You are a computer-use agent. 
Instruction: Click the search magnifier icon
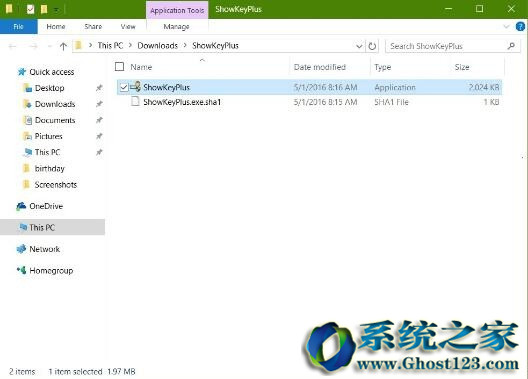(511, 46)
